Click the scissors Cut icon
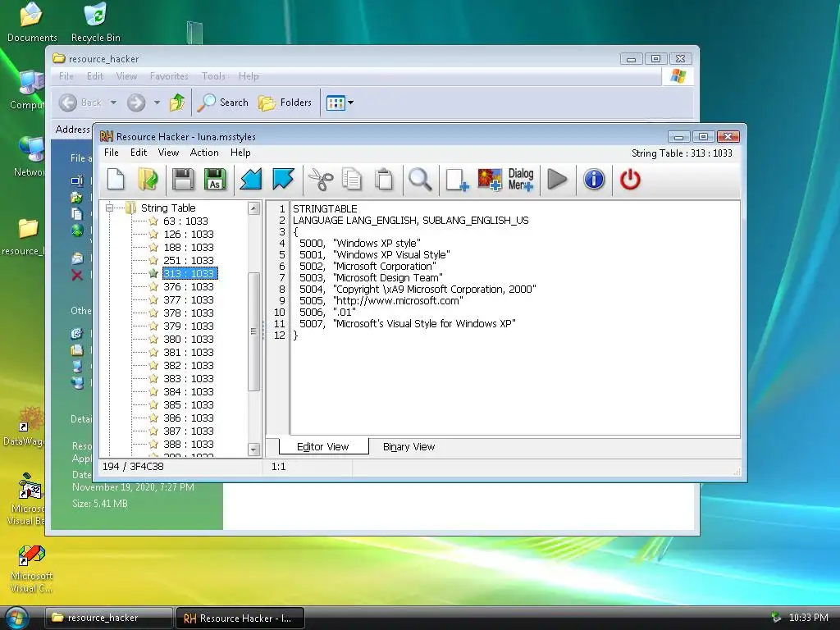This screenshot has width=840, height=630. pos(321,180)
